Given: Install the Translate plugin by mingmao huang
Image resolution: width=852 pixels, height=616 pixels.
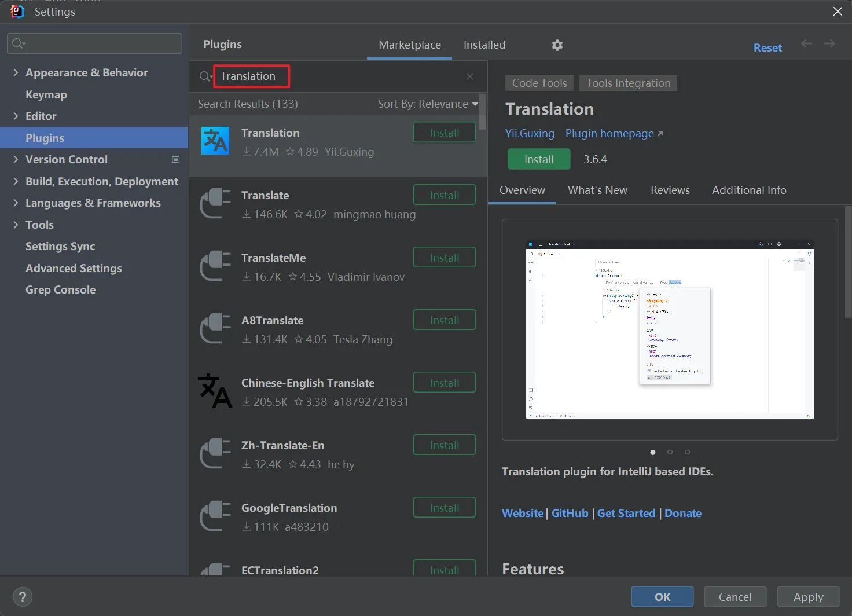Looking at the screenshot, I should [445, 195].
